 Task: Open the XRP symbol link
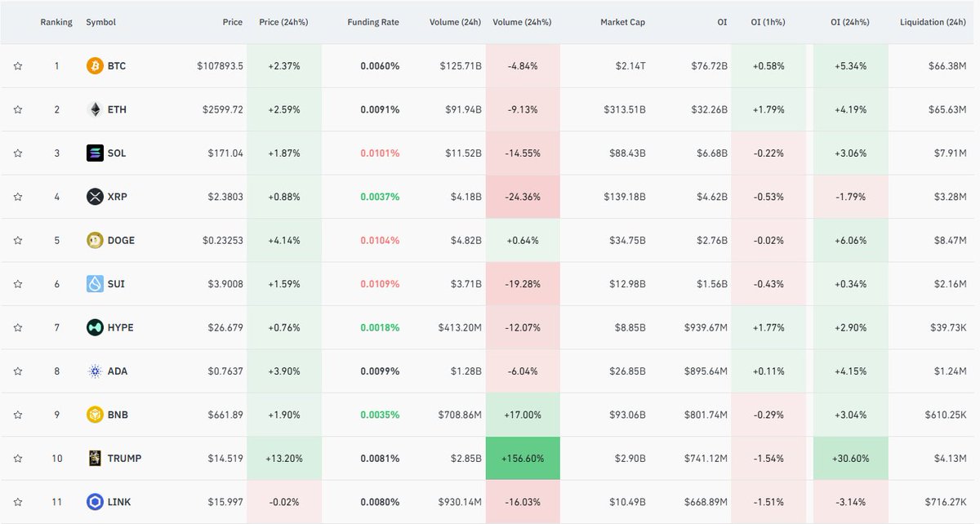118,197
